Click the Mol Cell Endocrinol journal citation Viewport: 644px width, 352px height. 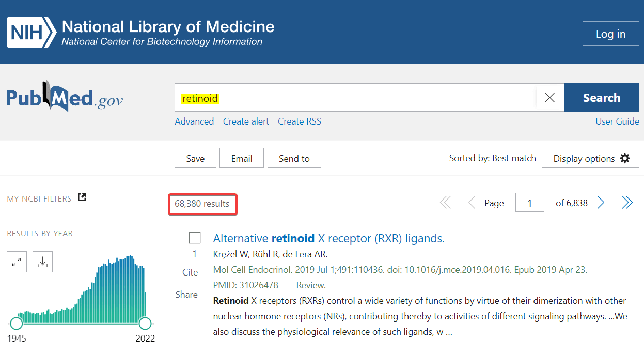(x=400, y=270)
